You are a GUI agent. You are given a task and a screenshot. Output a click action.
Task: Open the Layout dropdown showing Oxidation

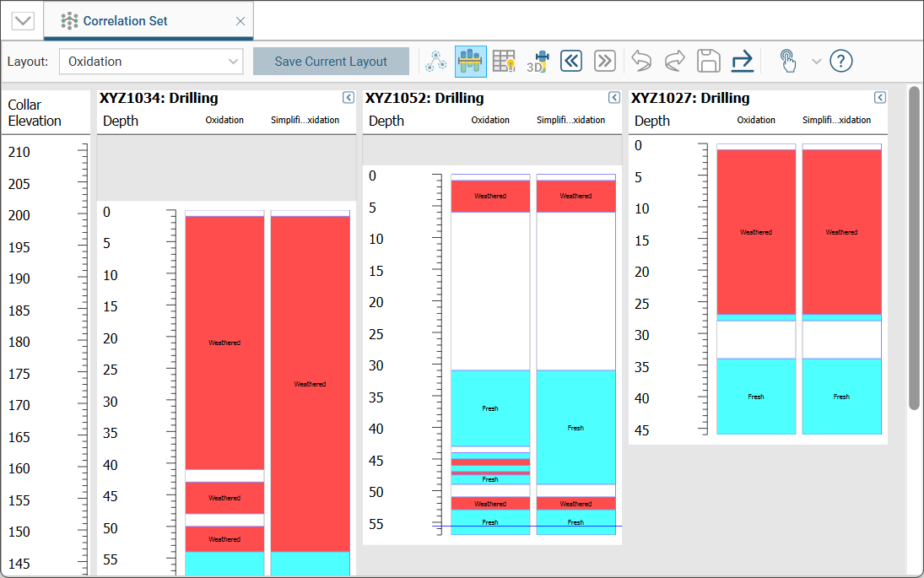point(151,62)
